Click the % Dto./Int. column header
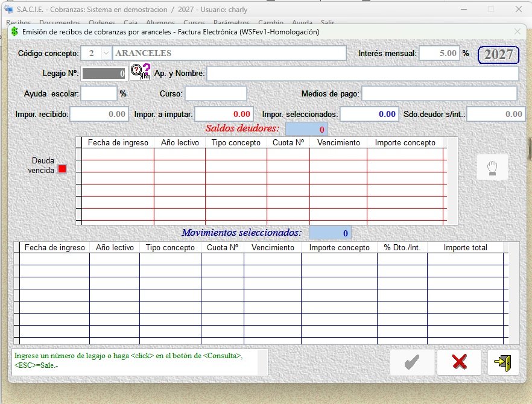Screen dimensions: 532x404 point(402,248)
